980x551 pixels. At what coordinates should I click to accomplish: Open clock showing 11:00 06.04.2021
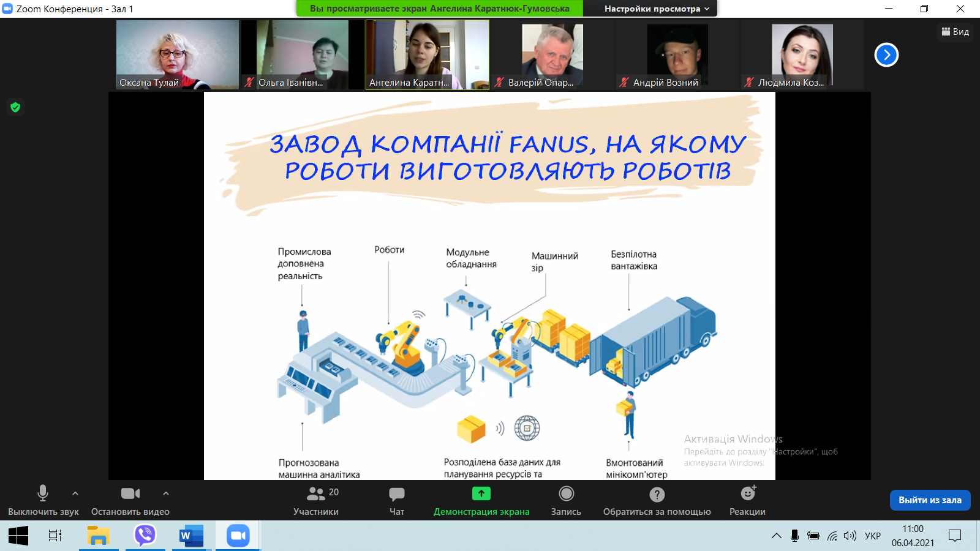[x=913, y=536]
